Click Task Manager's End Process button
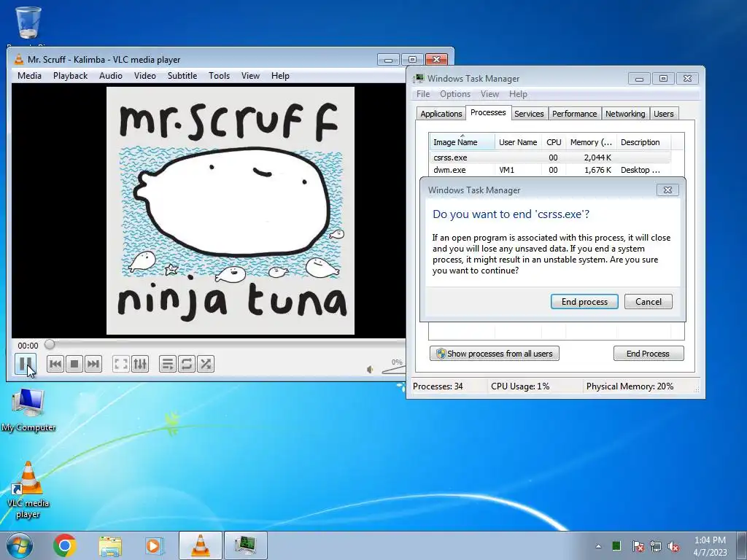The width and height of the screenshot is (747, 560). 649,354
